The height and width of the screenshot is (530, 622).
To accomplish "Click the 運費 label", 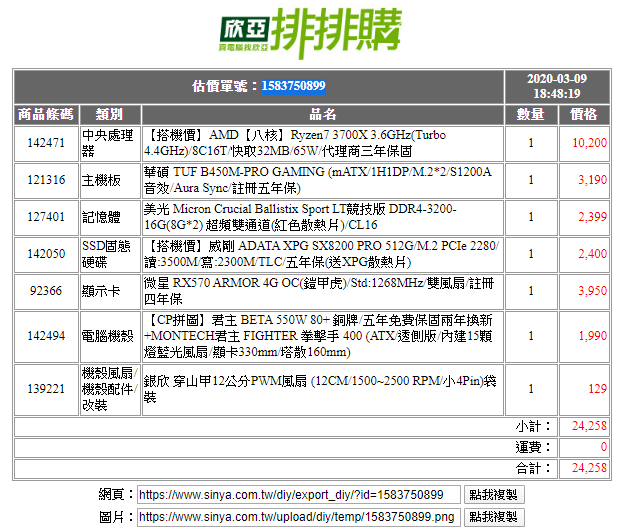I will tap(534, 447).
